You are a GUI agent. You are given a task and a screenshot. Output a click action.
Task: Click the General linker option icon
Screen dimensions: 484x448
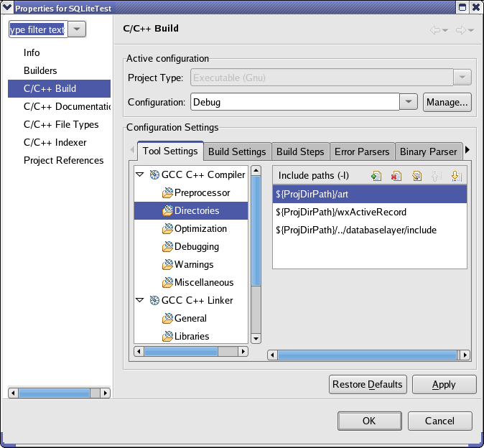tap(167, 318)
